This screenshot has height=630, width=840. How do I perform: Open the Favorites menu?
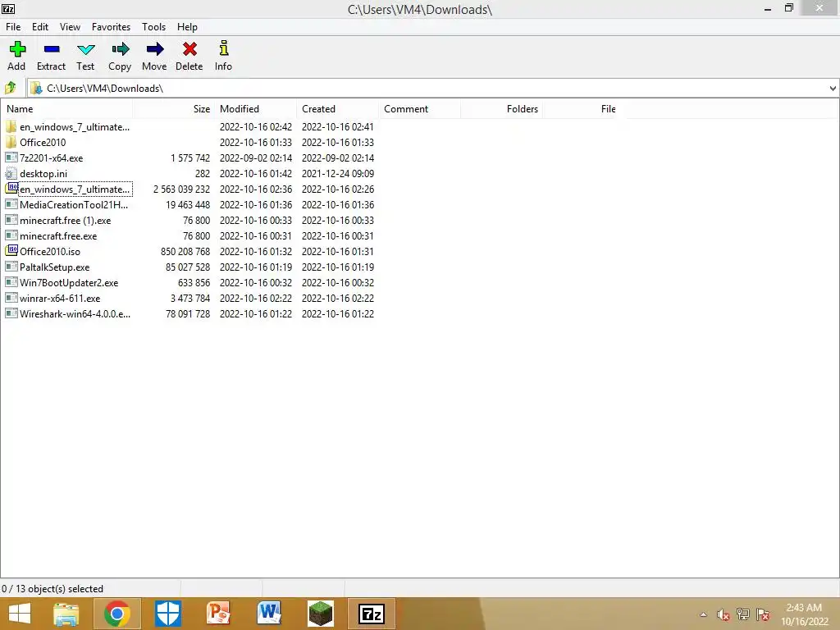pos(111,27)
